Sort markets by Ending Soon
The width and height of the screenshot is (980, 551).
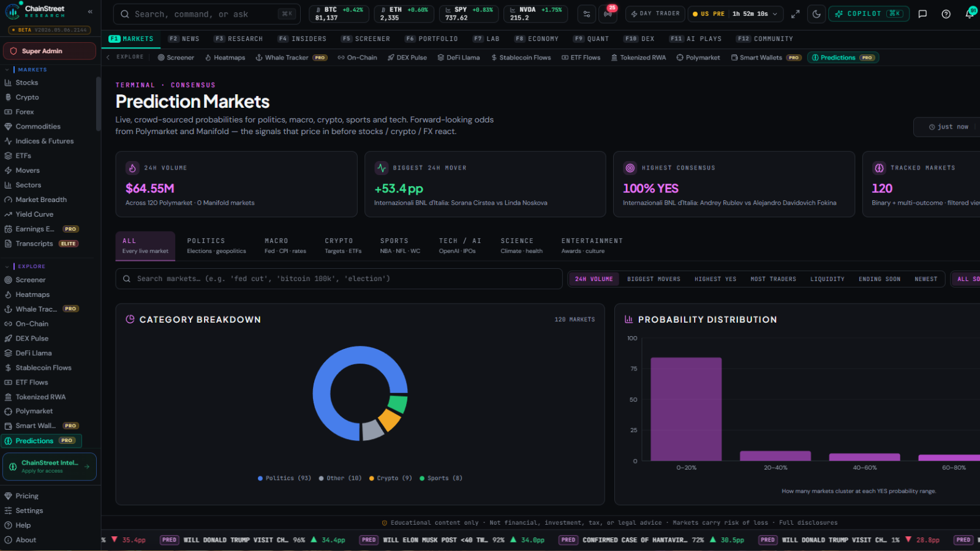click(880, 279)
